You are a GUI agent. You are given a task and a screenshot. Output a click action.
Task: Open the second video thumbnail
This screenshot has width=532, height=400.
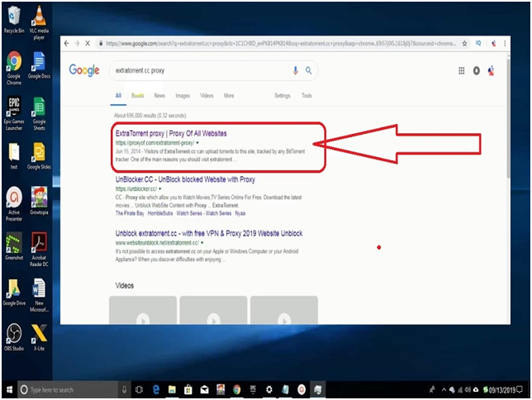click(x=213, y=310)
